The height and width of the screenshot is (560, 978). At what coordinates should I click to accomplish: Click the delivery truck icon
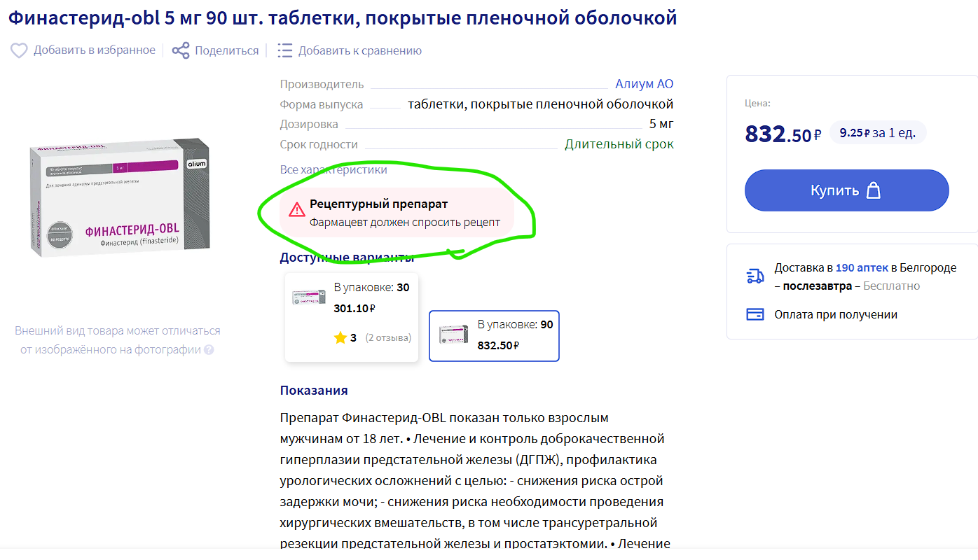[x=755, y=276]
